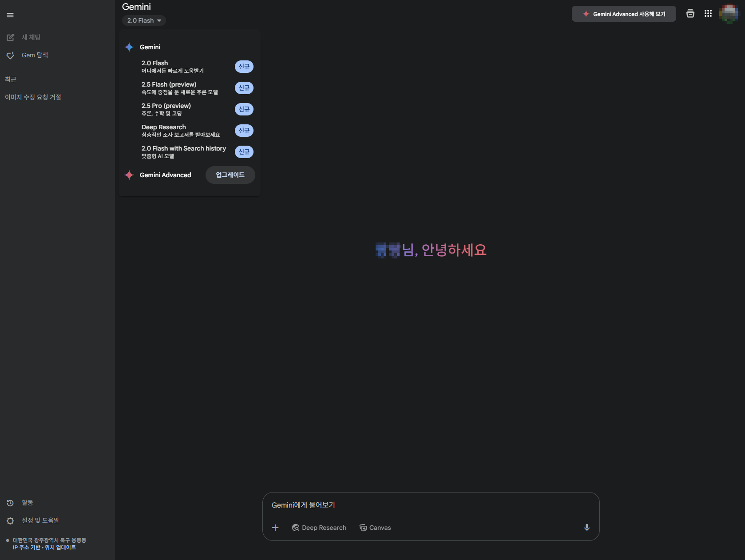Image resolution: width=745 pixels, height=560 pixels.
Task: Click Gemini Advanced 사용해 보기 button
Action: [x=624, y=14]
